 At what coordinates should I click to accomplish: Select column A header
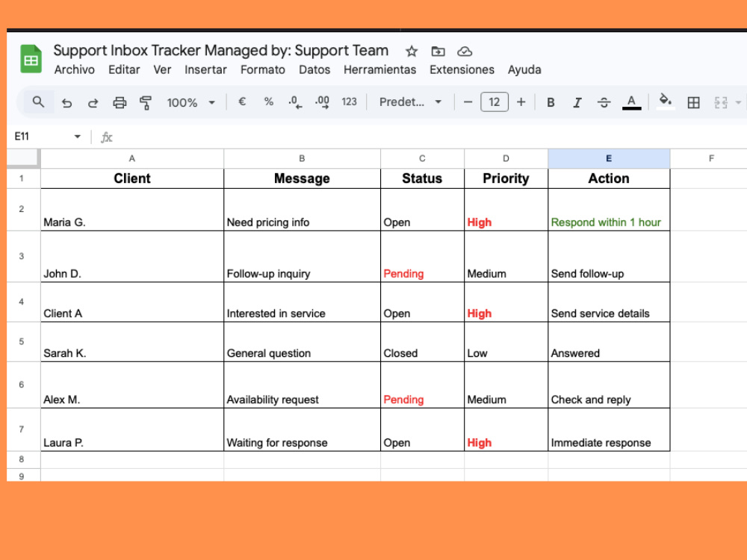pyautogui.click(x=132, y=158)
